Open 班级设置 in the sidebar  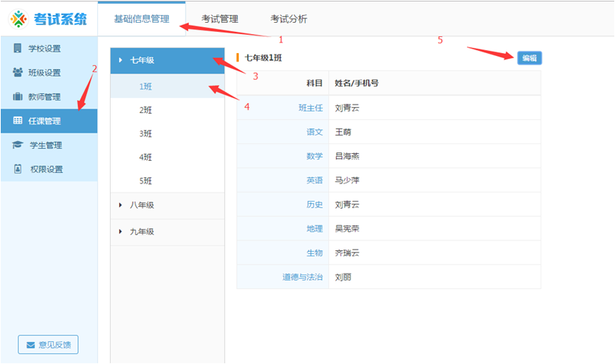pos(49,73)
